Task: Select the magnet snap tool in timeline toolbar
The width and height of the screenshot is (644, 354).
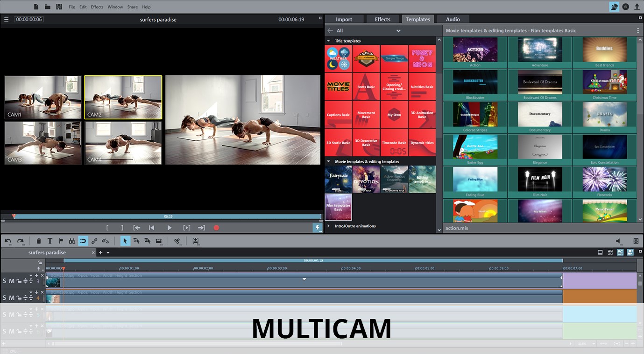Action: tap(83, 240)
